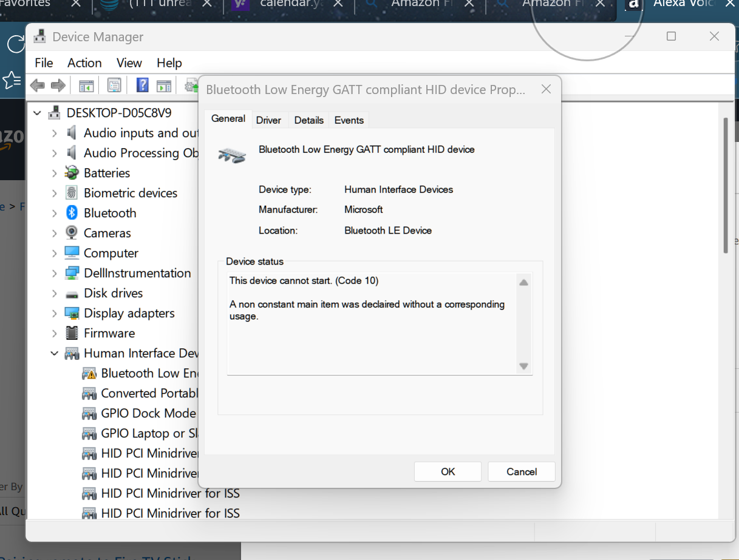
Task: Open Properties toolbar icon in Device Manager
Action: [114, 86]
